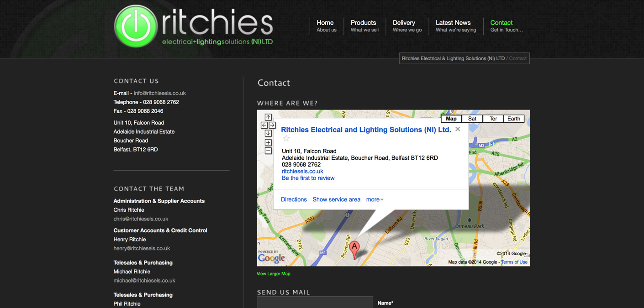Click 'SEND US MAIL' heading
644x308 pixels.
point(284,292)
